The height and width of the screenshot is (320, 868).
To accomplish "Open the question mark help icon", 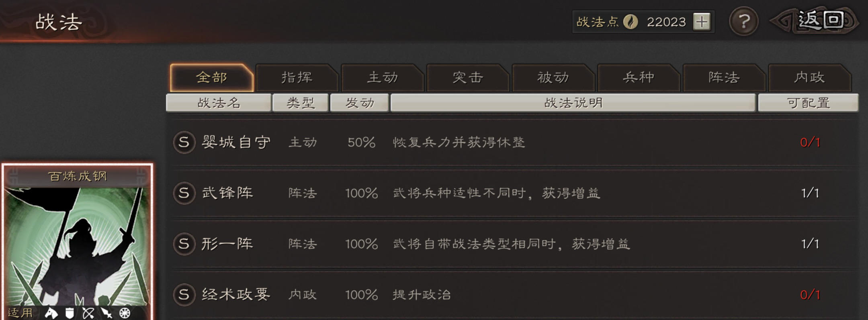I will [x=743, y=21].
